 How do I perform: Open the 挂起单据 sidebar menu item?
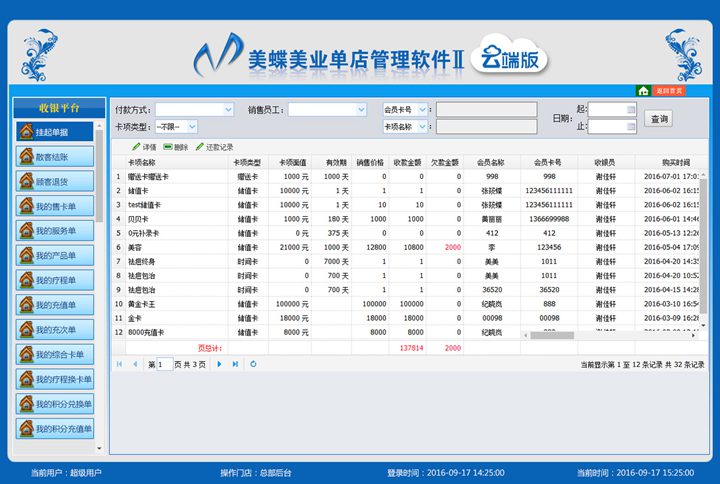click(x=54, y=132)
